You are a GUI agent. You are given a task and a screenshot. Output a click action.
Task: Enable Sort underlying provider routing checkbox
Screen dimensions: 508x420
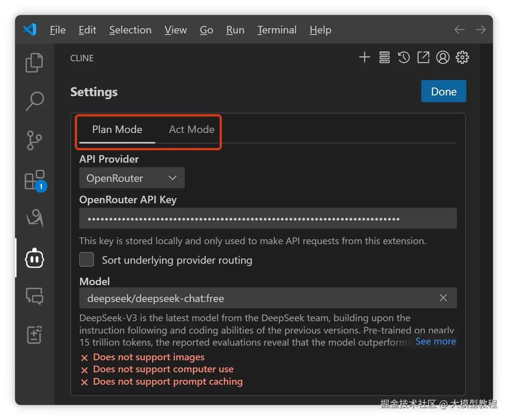(87, 260)
